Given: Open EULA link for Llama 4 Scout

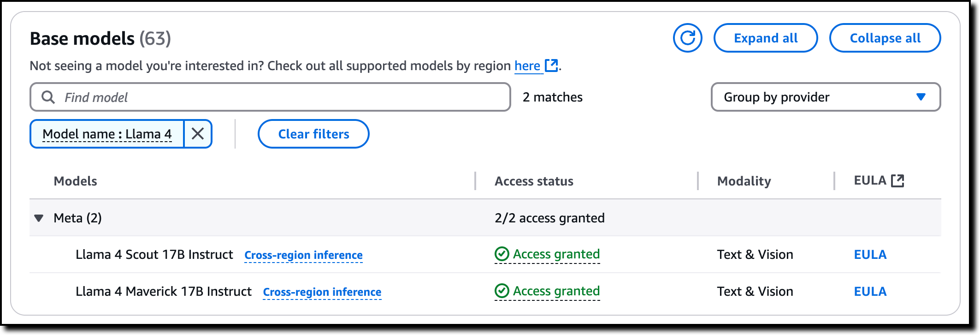Looking at the screenshot, I should 870,254.
